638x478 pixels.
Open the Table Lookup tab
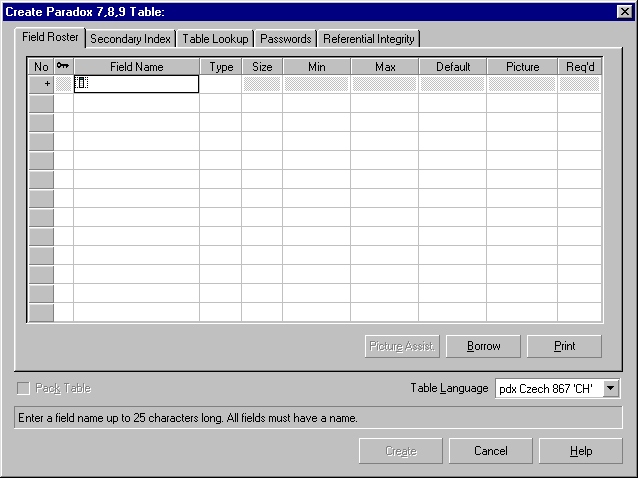tap(215, 38)
